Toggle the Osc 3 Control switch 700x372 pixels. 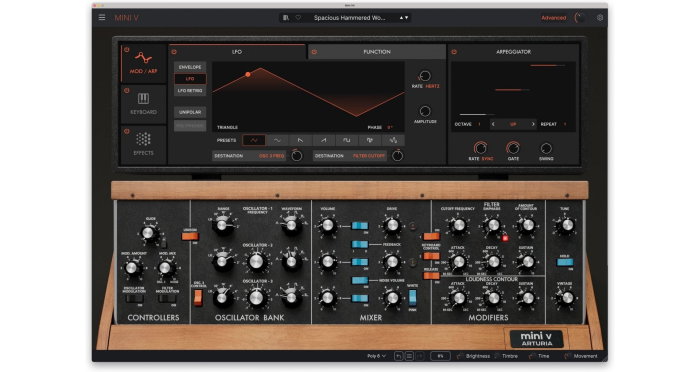(198, 298)
